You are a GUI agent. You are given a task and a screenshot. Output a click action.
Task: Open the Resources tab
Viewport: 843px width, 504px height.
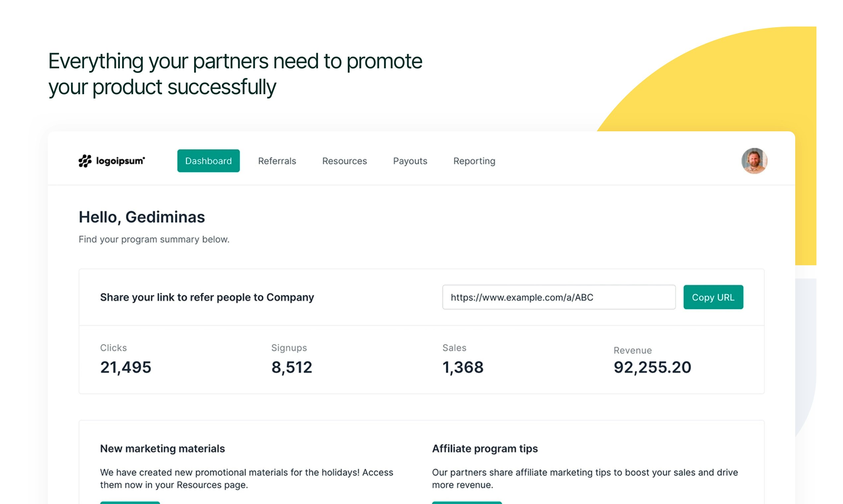pyautogui.click(x=345, y=161)
